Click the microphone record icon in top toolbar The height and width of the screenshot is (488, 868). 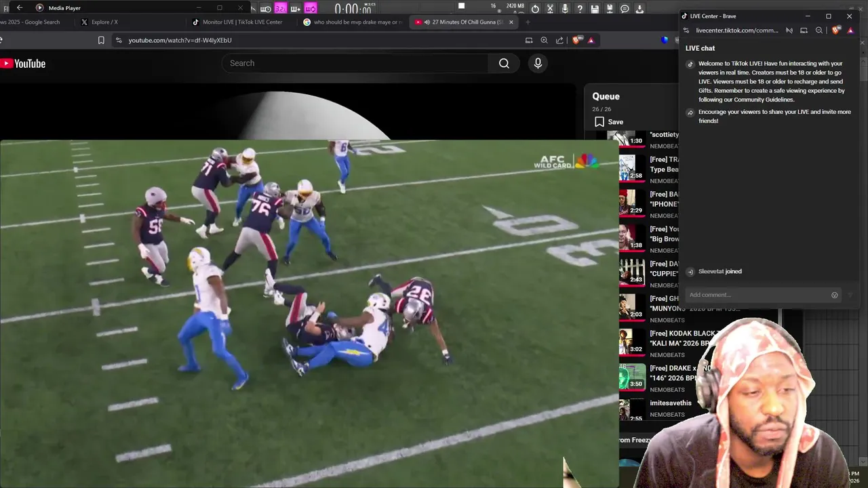[x=565, y=9]
